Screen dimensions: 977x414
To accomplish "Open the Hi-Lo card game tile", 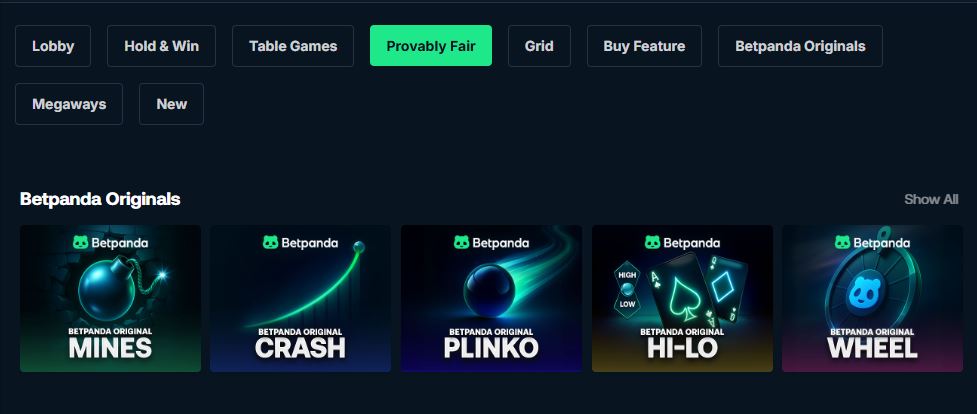I will point(682,299).
